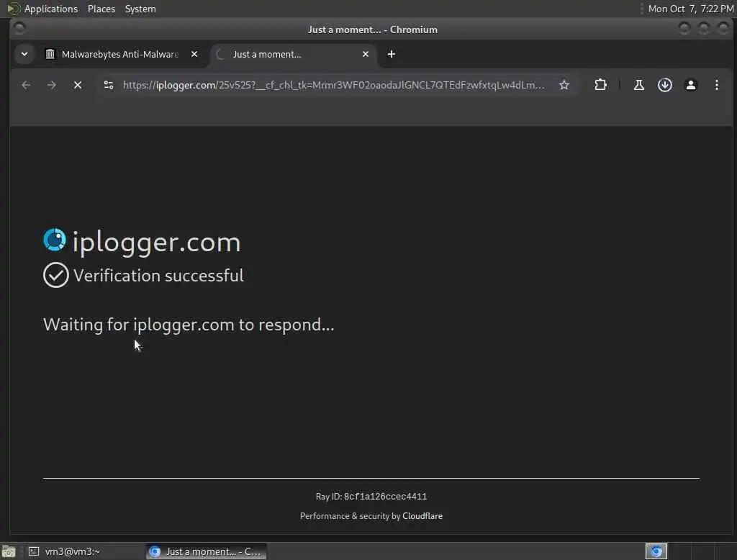Click the Cloudflare link in footer
This screenshot has width=737, height=560.
[422, 516]
